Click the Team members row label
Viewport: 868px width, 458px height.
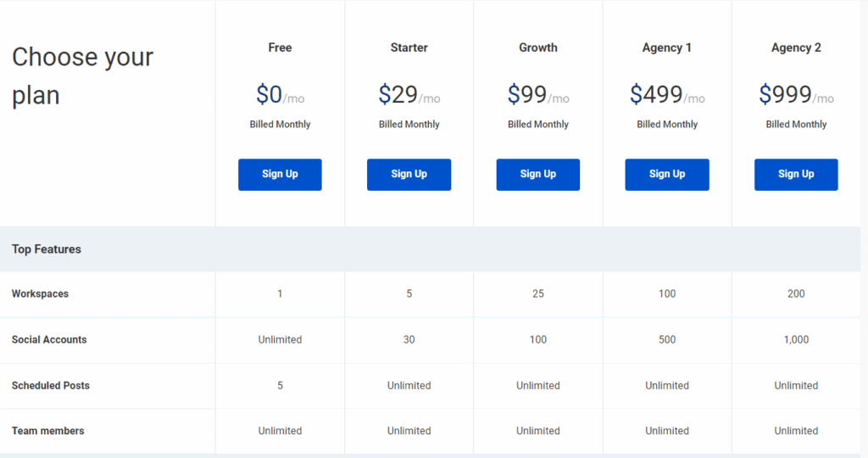[48, 431]
